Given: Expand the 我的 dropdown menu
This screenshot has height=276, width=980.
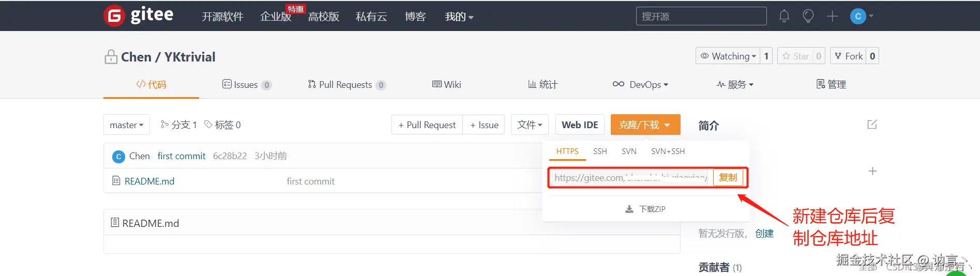Looking at the screenshot, I should point(459,17).
